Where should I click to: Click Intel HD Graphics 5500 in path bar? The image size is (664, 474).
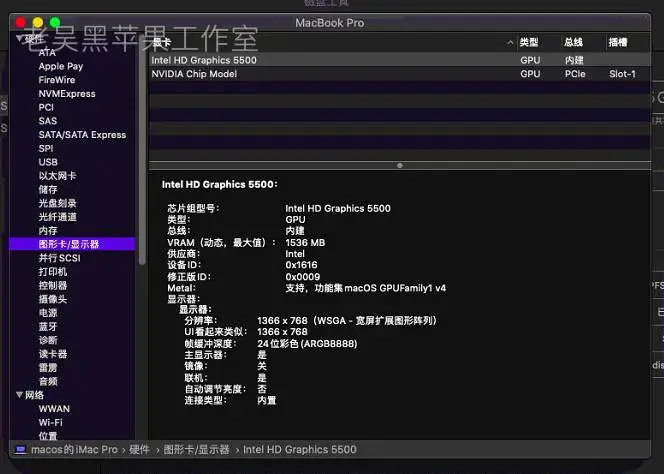(300, 449)
